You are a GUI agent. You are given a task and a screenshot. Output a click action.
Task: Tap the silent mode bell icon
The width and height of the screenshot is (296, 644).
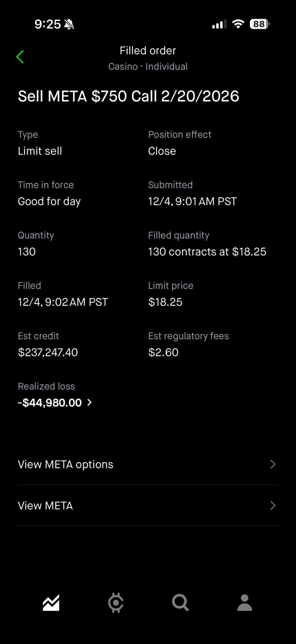69,24
